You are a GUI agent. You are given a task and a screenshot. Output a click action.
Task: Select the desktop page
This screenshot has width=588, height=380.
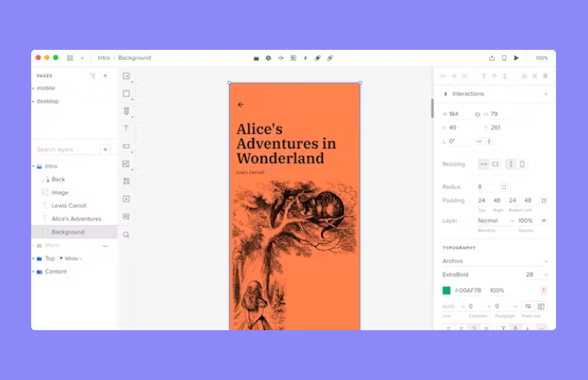[48, 101]
